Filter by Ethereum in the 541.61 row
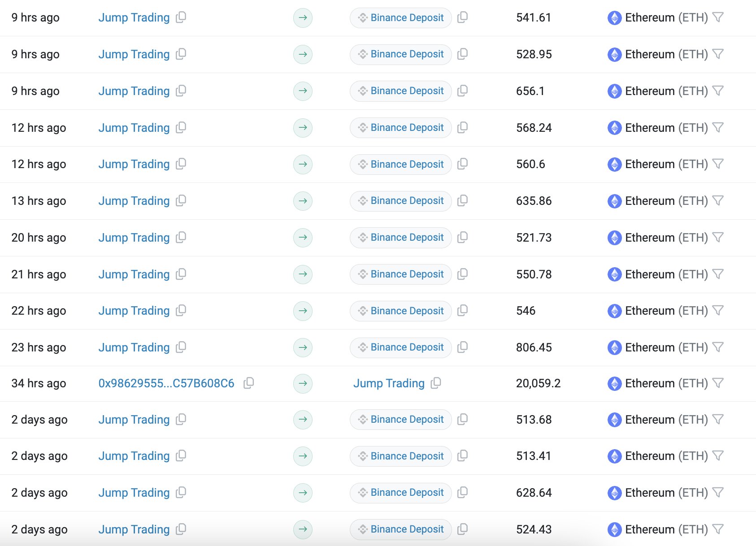 click(718, 17)
